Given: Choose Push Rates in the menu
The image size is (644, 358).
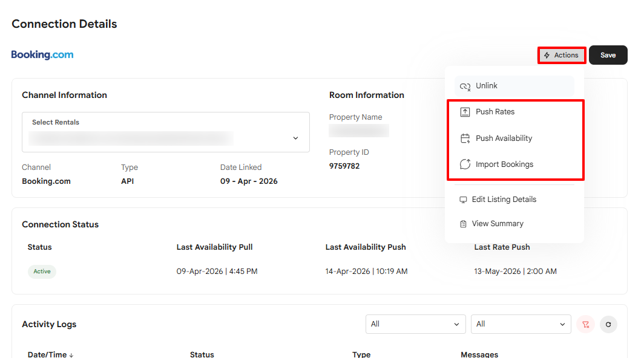Looking at the screenshot, I should click(x=514, y=112).
